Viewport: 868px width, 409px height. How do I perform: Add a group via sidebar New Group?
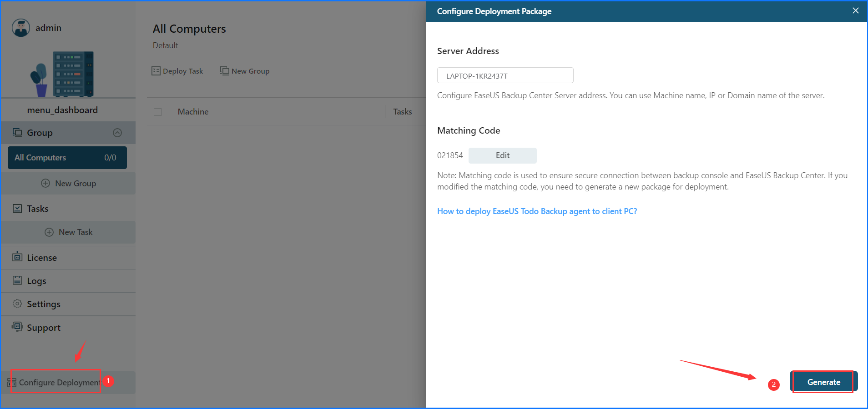tap(69, 184)
